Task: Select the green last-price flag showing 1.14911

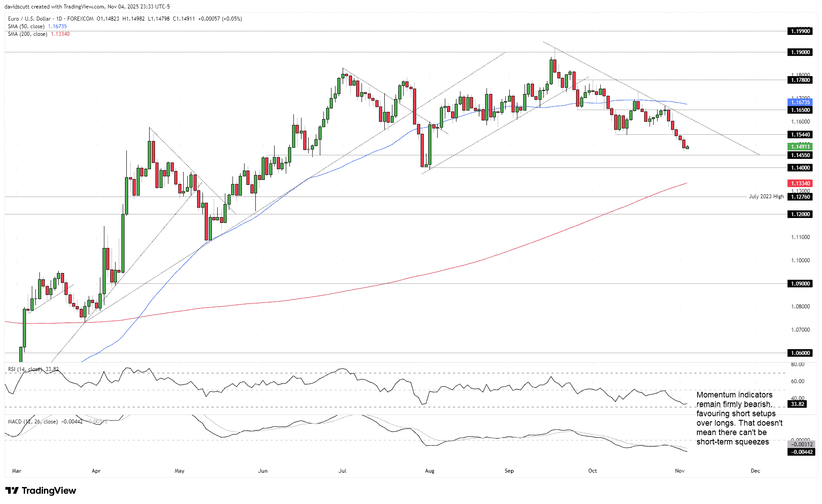Action: point(800,146)
